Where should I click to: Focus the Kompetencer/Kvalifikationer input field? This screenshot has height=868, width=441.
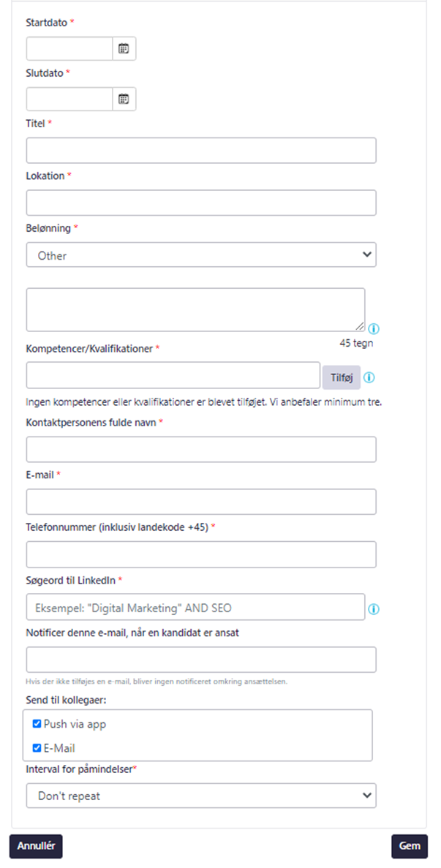(173, 375)
